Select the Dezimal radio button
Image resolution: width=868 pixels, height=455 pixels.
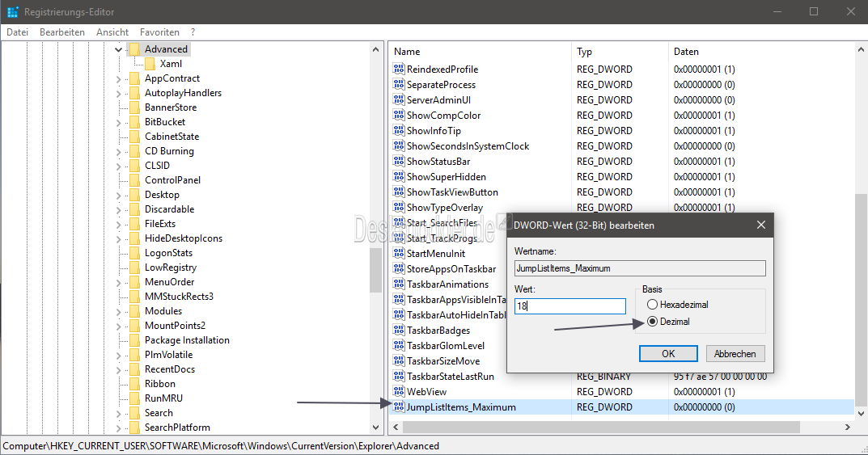click(653, 321)
